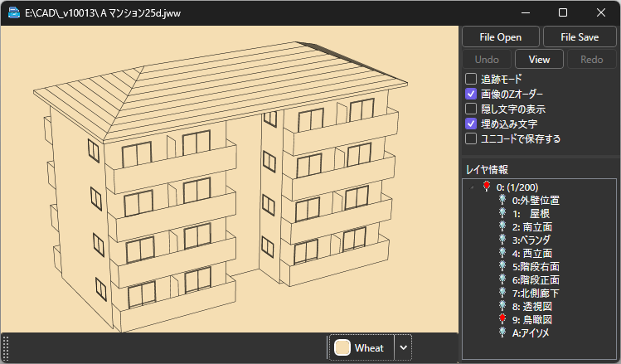The image size is (621, 364).
Task: Click the red pin icon of 9: 鳥瞰図
Action: 502,319
